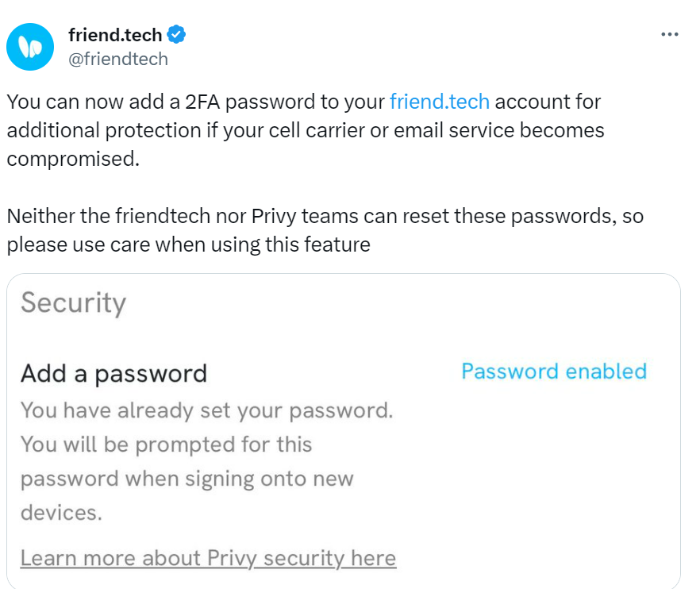Click the blue verified checkmark badge
Viewport: 700px width, 589px height.
[x=176, y=34]
